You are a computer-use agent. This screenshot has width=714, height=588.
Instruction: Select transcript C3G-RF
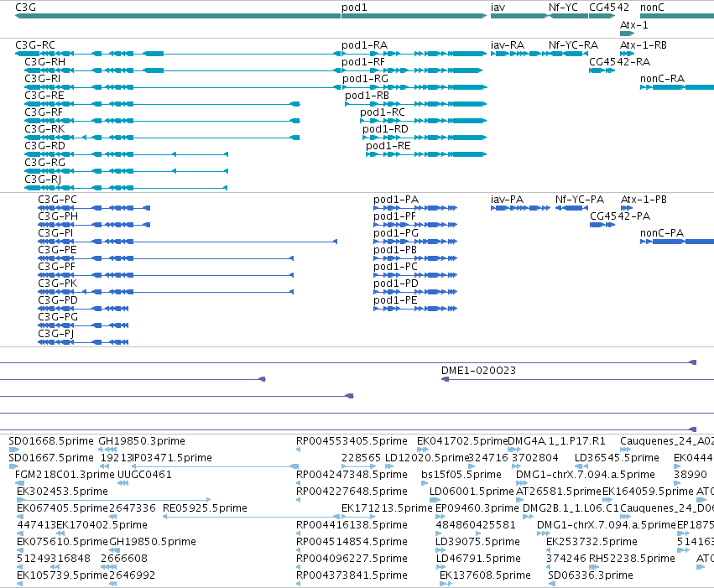[x=162, y=121]
